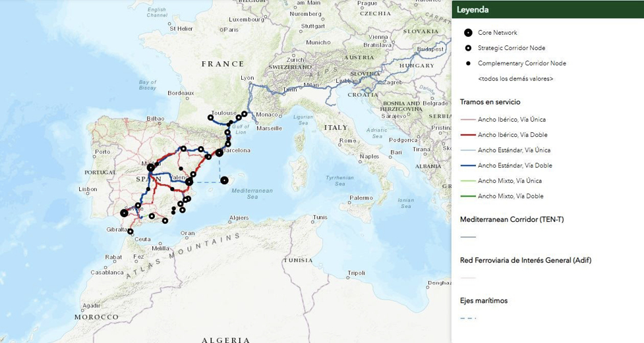Click the Core Network symbol in the legend
Screen dimensions: 644x343
click(x=468, y=32)
